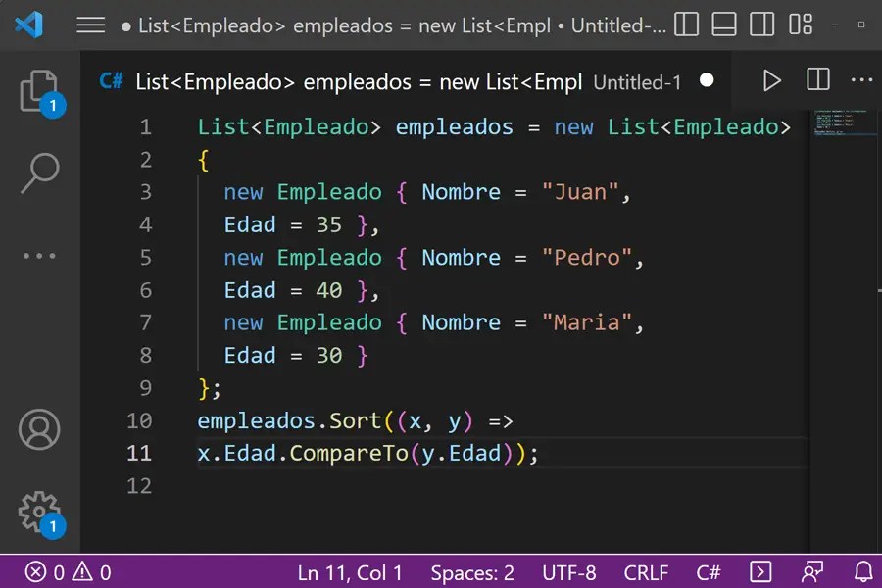Change indentation via Spaces: 2
The height and width of the screenshot is (588, 882).
pyautogui.click(x=472, y=571)
